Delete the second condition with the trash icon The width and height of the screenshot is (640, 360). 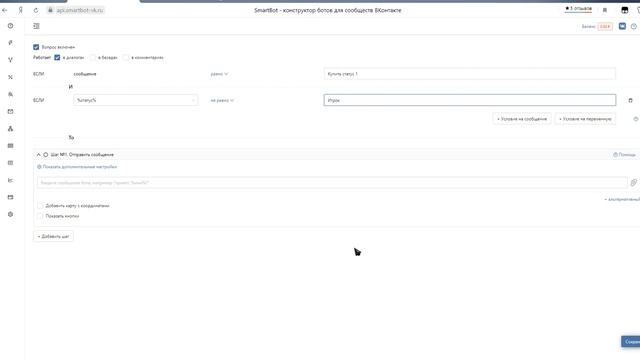click(x=630, y=100)
